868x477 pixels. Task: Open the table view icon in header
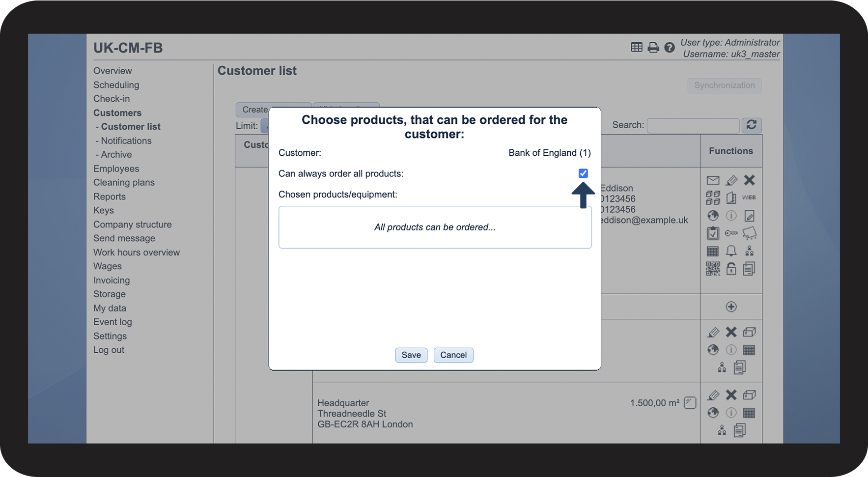pos(637,47)
